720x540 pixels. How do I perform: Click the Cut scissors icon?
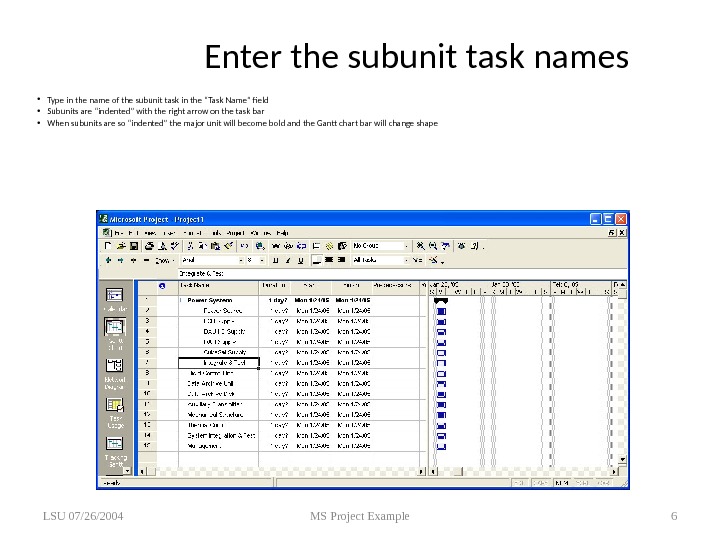190,246
